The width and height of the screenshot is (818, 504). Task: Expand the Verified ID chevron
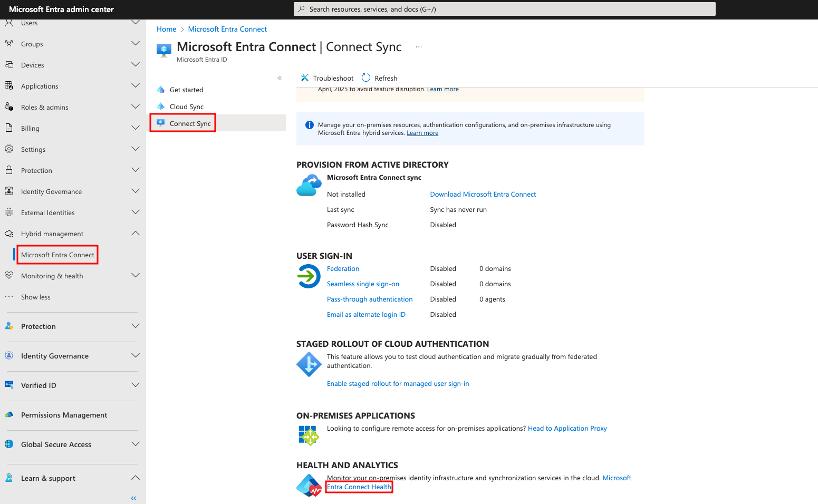136,385
